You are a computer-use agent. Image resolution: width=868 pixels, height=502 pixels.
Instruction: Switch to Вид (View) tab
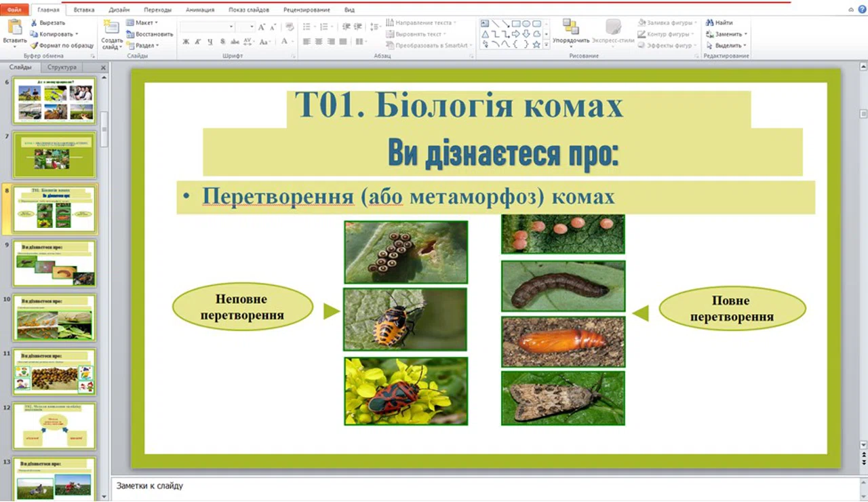tap(349, 10)
